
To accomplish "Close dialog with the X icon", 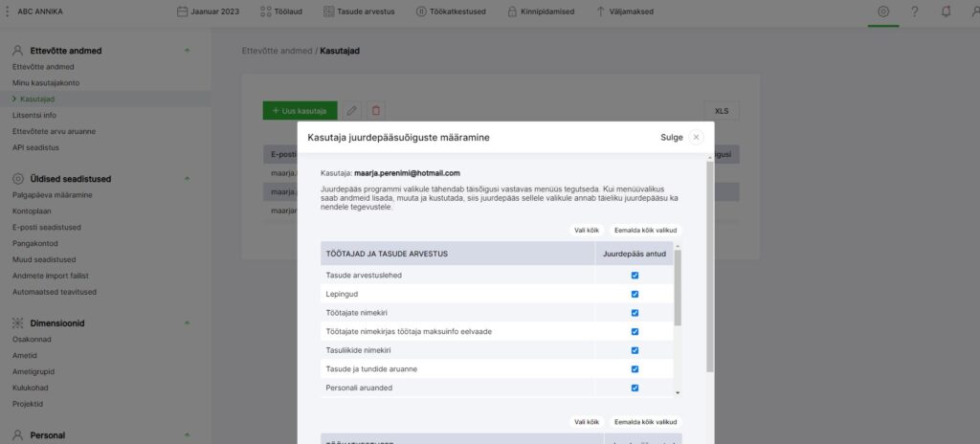I will tap(696, 137).
